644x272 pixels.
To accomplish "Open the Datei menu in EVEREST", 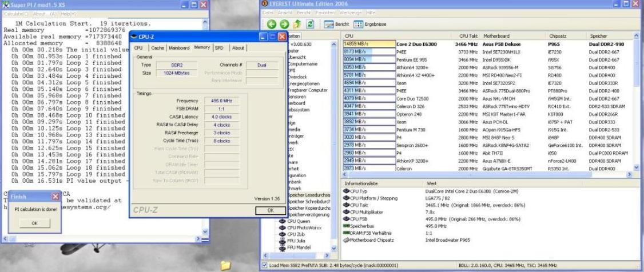I will coord(268,13).
